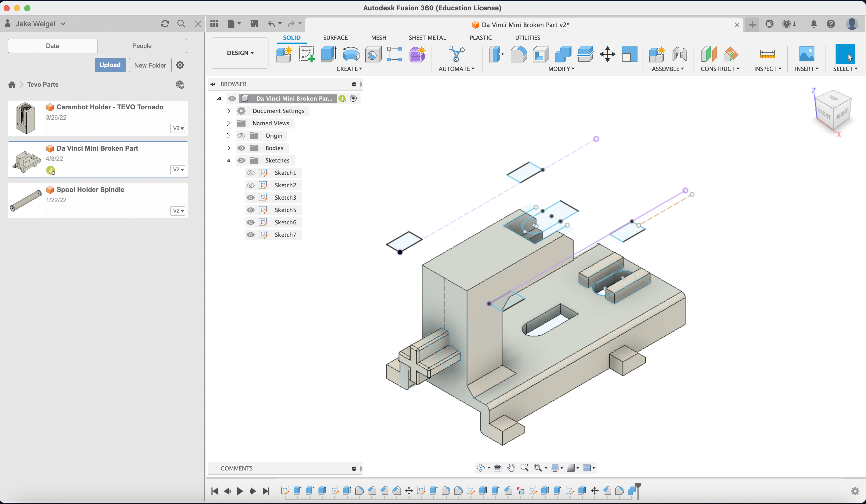This screenshot has width=866, height=504.
Task: Click the Automated Modeling icon
Action: pos(456,54)
